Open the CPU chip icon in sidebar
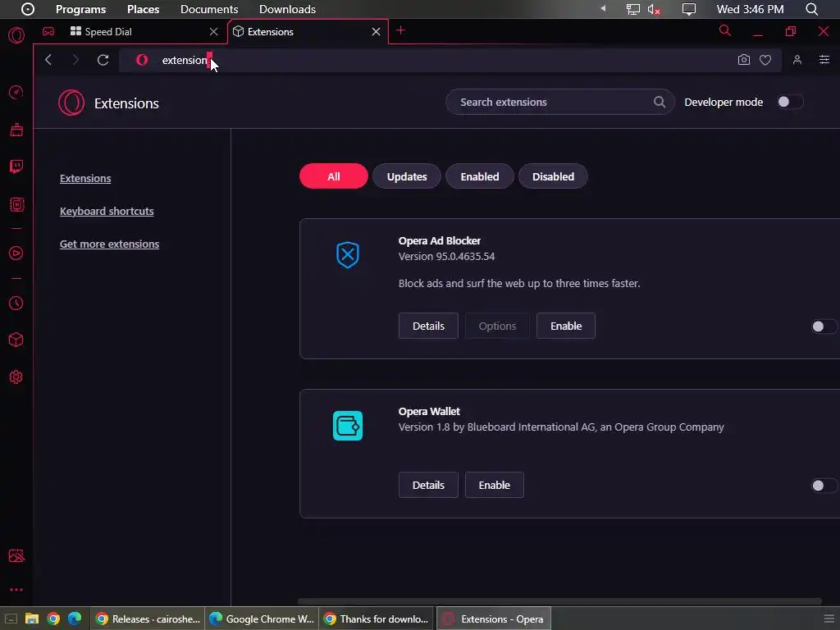 point(16,204)
